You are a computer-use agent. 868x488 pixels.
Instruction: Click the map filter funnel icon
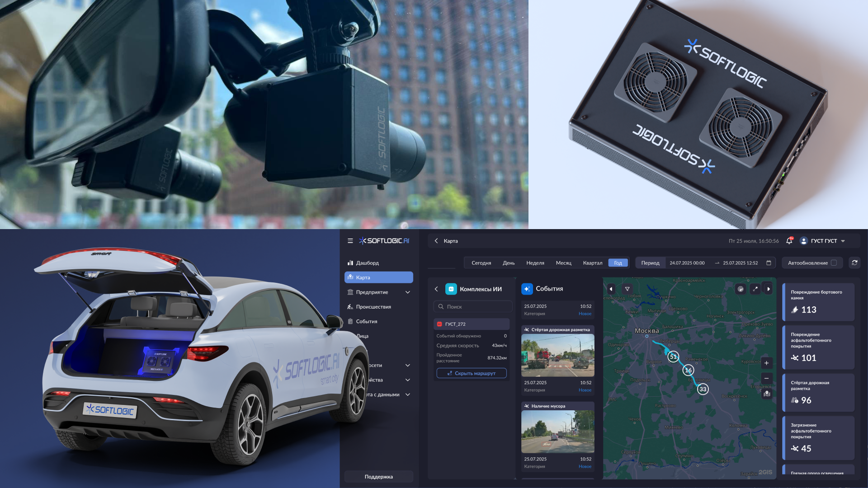(627, 289)
